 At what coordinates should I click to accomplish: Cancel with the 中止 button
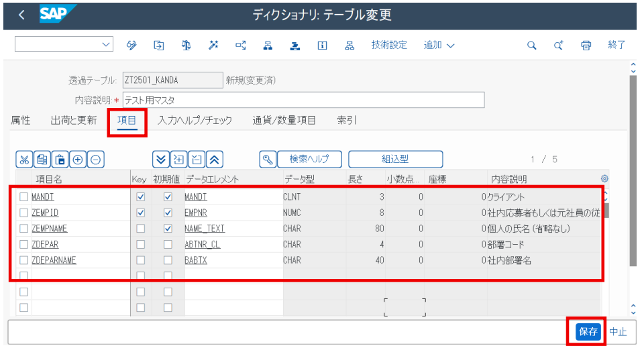618,332
